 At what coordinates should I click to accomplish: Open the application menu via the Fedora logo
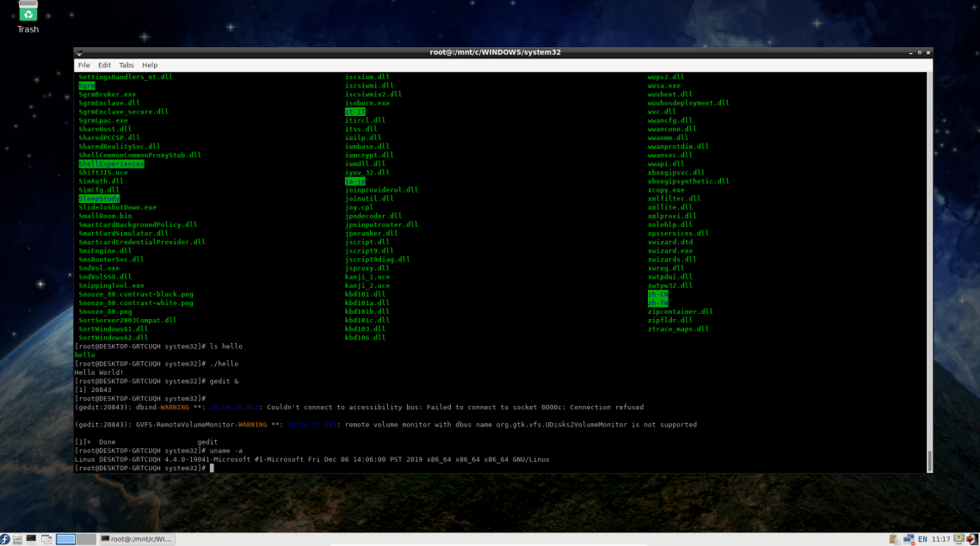tap(5, 539)
